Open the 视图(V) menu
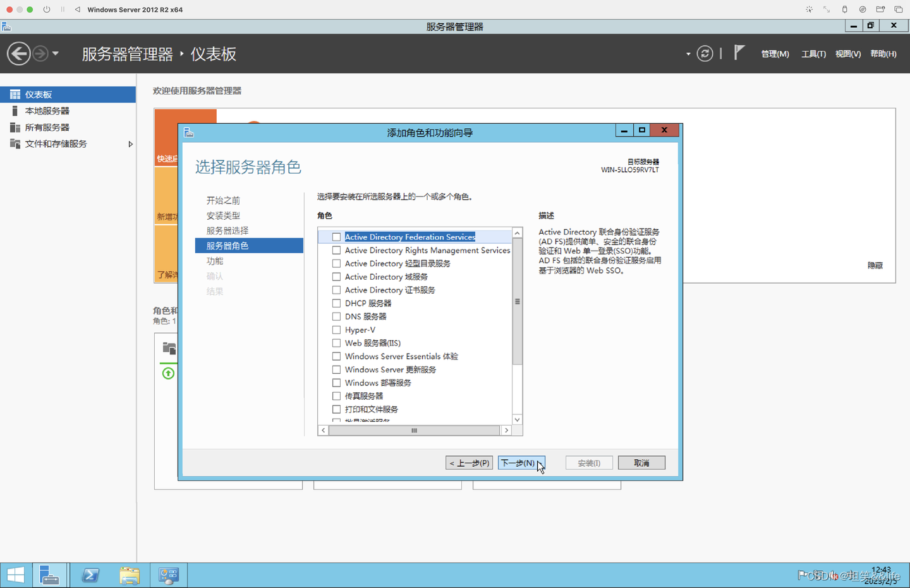The width and height of the screenshot is (910, 588). 848,54
